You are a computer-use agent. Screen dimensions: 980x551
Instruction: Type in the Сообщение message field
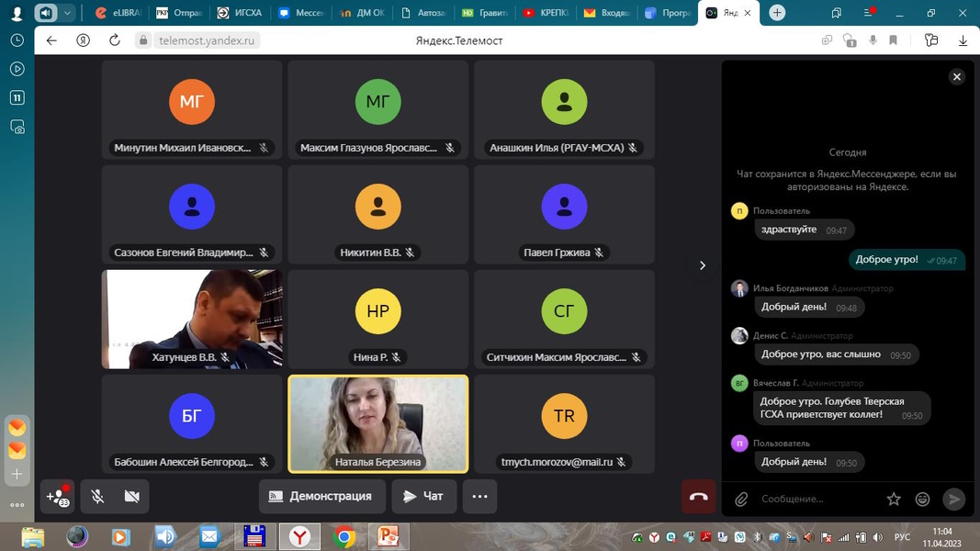817,499
